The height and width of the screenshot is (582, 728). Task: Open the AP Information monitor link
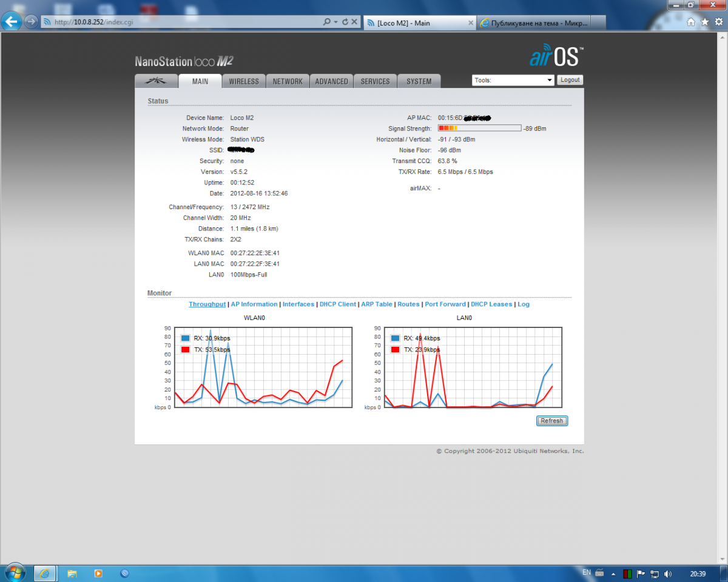[x=254, y=304]
